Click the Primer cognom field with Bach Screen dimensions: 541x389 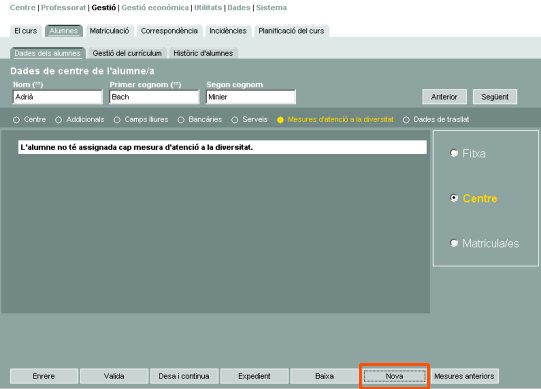(154, 97)
